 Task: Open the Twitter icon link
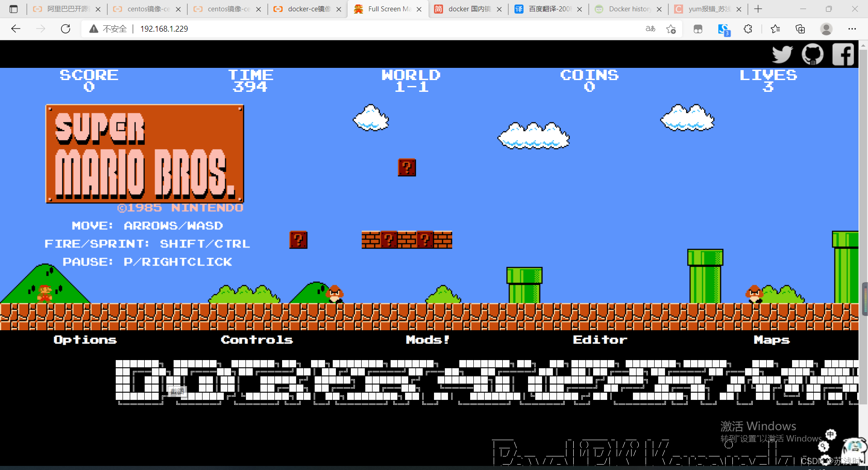tap(782, 54)
